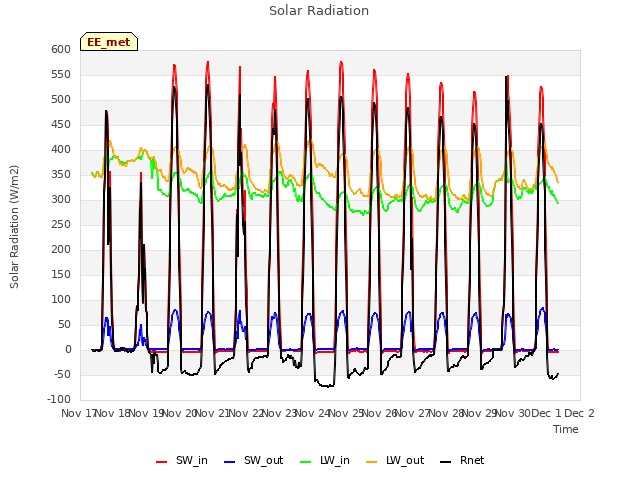
Task: Click the green LW_in legend swatch
Action: (x=306, y=462)
